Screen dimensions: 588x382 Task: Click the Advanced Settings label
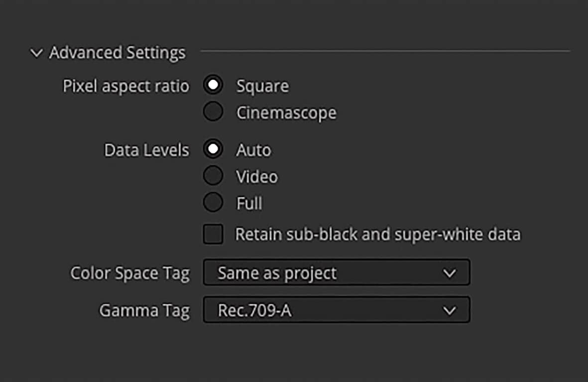118,52
